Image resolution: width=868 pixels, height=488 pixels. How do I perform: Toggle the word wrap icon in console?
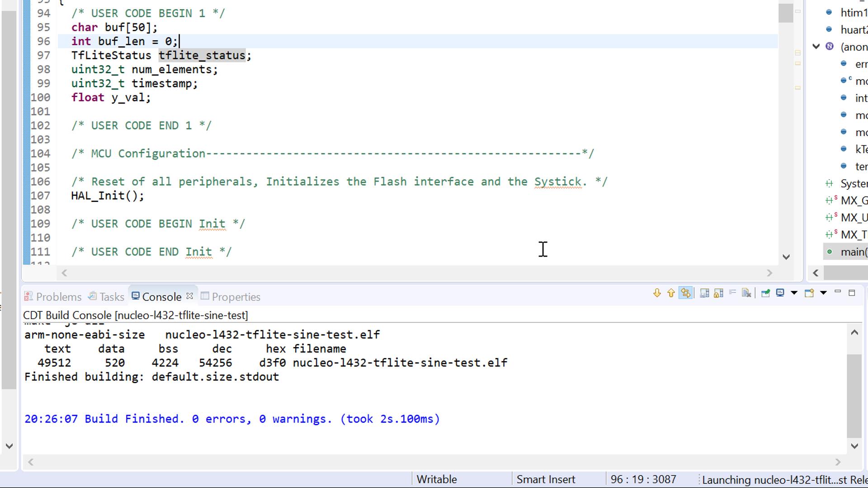(x=733, y=293)
